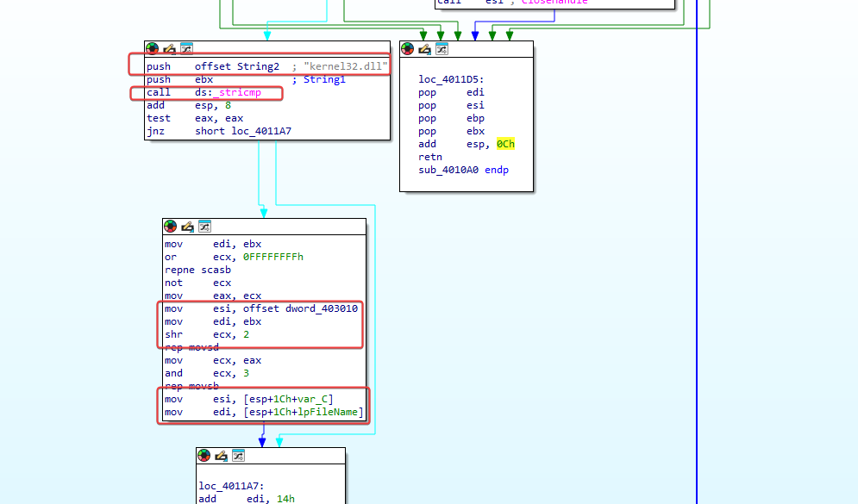Viewport: 858px width, 504px height.
Task: Select the 'add esp, 8' line
Action: tap(188, 105)
